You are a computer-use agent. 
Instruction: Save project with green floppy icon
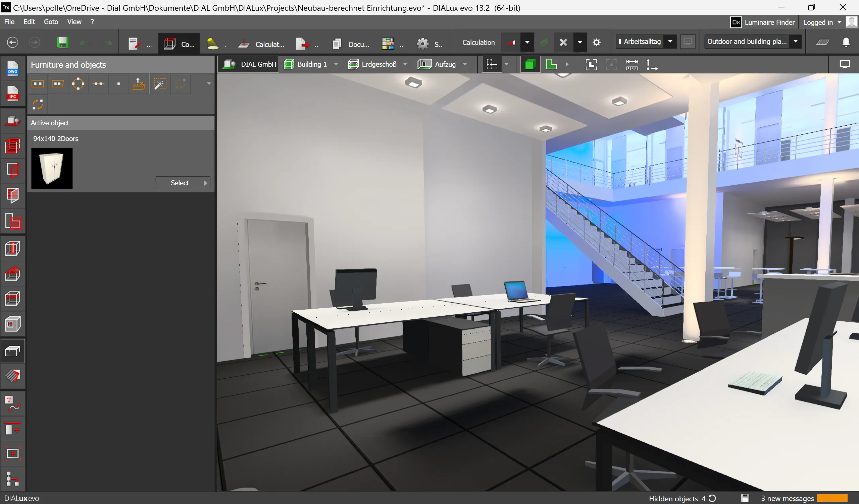tap(62, 43)
